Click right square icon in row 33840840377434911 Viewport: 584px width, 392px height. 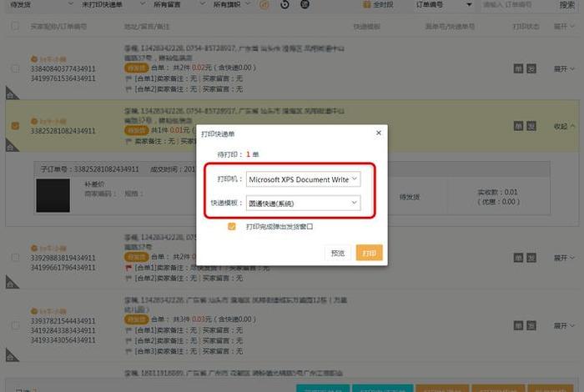pyautogui.click(x=531, y=68)
